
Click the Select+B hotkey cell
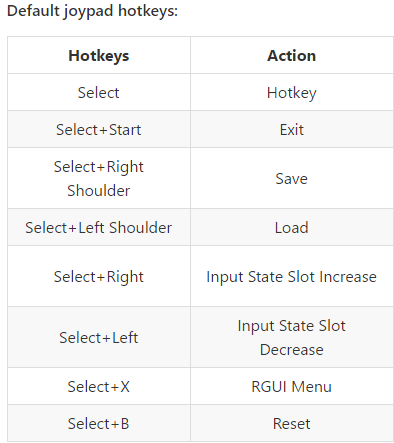tap(99, 423)
